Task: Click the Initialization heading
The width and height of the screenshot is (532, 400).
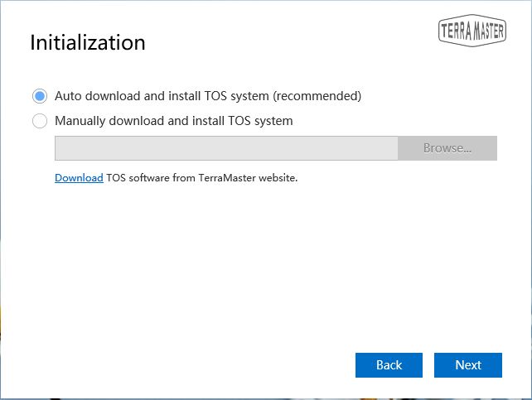Action: [x=88, y=43]
